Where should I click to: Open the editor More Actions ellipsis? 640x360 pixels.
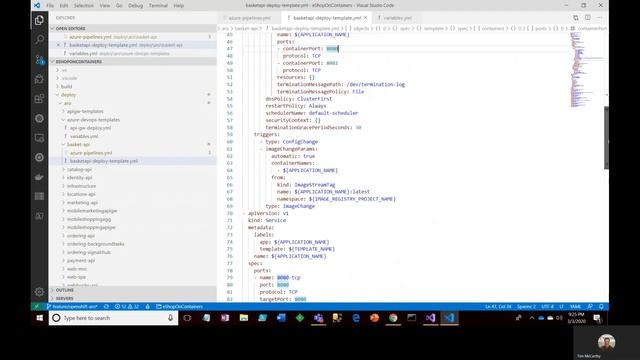pyautogui.click(x=600, y=18)
